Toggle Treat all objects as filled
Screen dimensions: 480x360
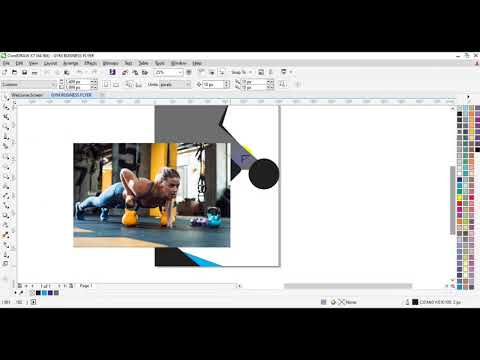click(282, 84)
